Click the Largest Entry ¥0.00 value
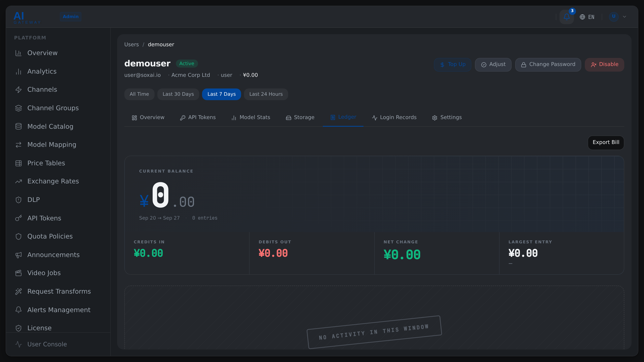 click(x=523, y=253)
